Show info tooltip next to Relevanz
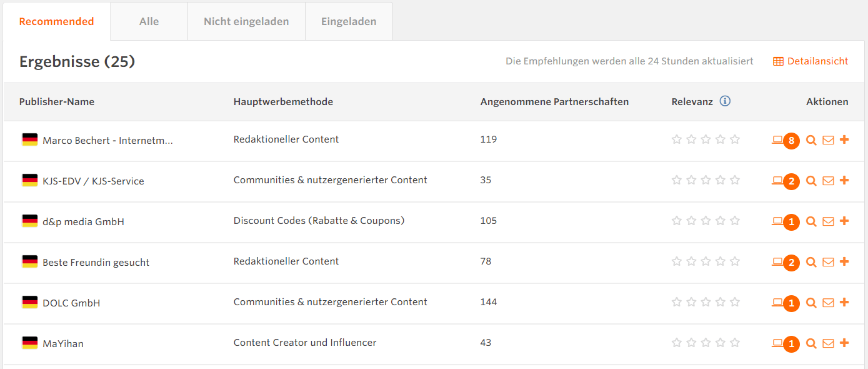The height and width of the screenshot is (369, 868). [x=725, y=101]
